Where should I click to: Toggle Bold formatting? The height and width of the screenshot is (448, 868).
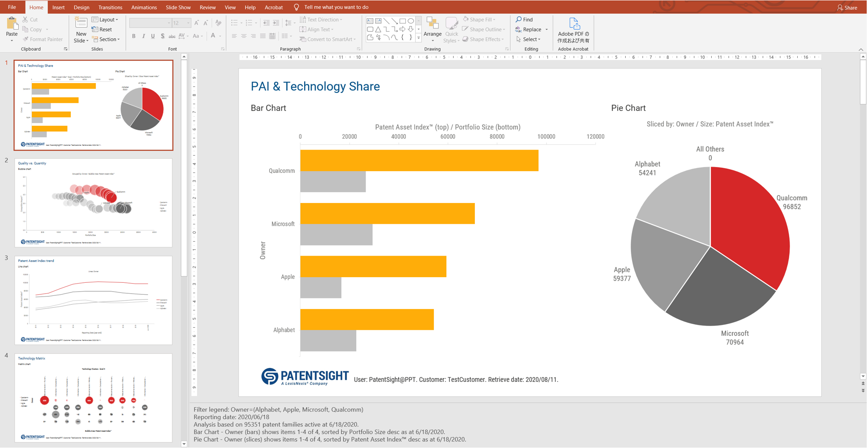134,36
